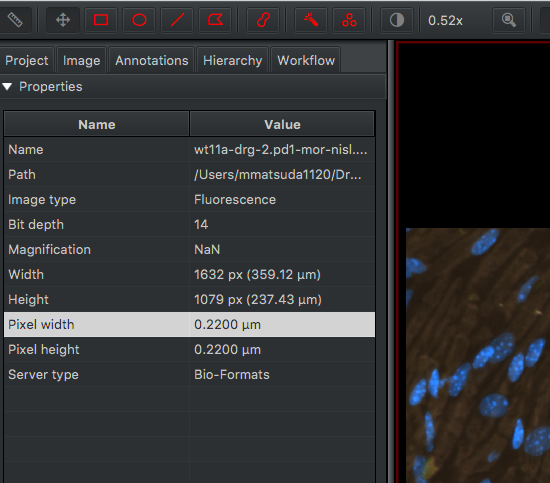Click the zoom-to-fit magnifier icon
This screenshot has height=483, width=550.
tap(509, 20)
